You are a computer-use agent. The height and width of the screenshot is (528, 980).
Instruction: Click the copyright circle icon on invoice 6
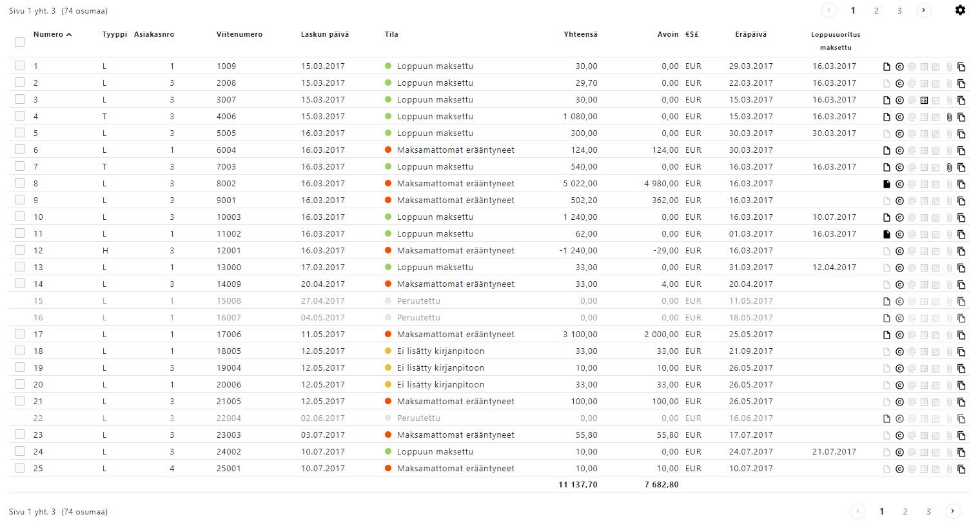coord(899,150)
